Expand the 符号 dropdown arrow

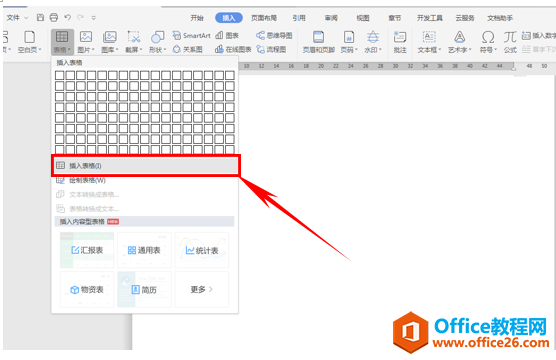click(x=496, y=50)
